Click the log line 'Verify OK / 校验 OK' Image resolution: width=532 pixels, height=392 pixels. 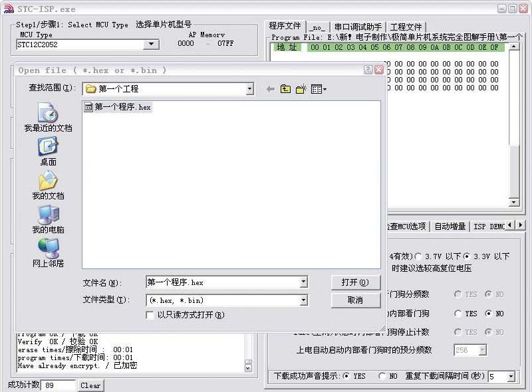pos(58,342)
